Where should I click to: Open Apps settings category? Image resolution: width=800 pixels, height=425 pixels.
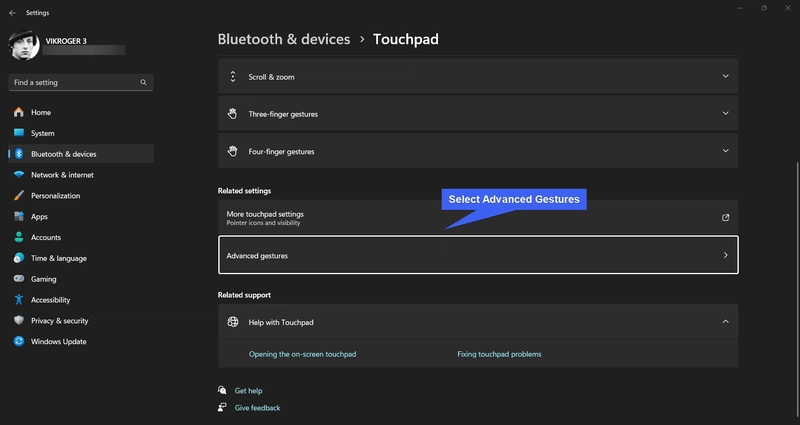click(39, 216)
